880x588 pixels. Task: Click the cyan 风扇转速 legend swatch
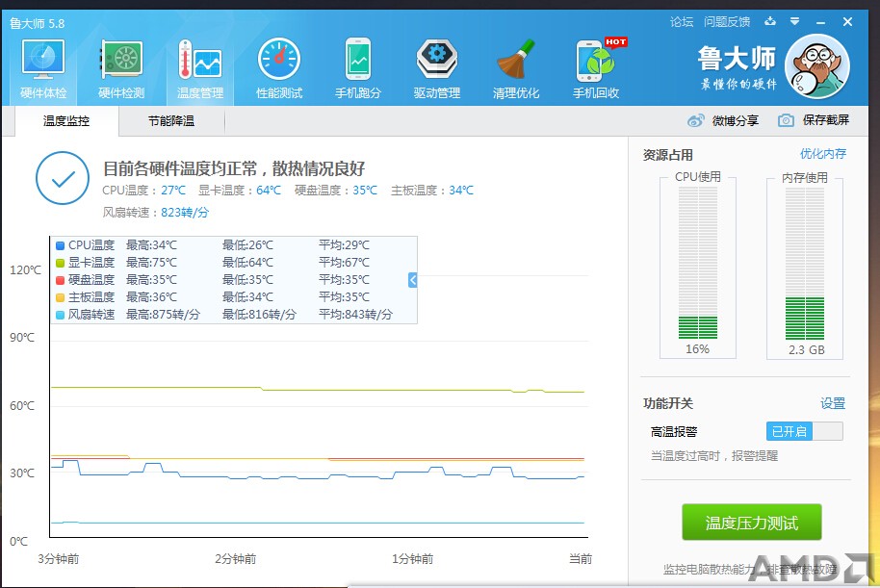(x=60, y=315)
